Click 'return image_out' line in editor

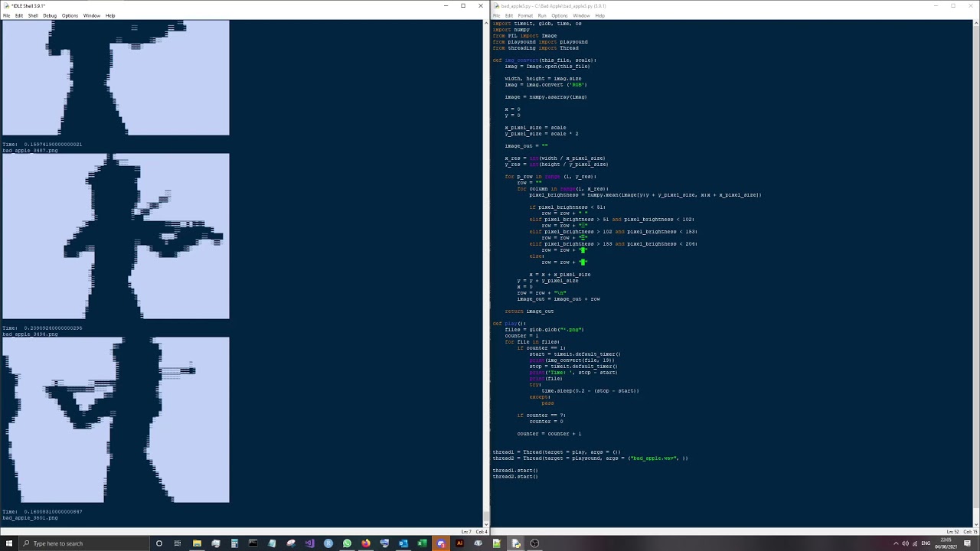click(x=529, y=311)
